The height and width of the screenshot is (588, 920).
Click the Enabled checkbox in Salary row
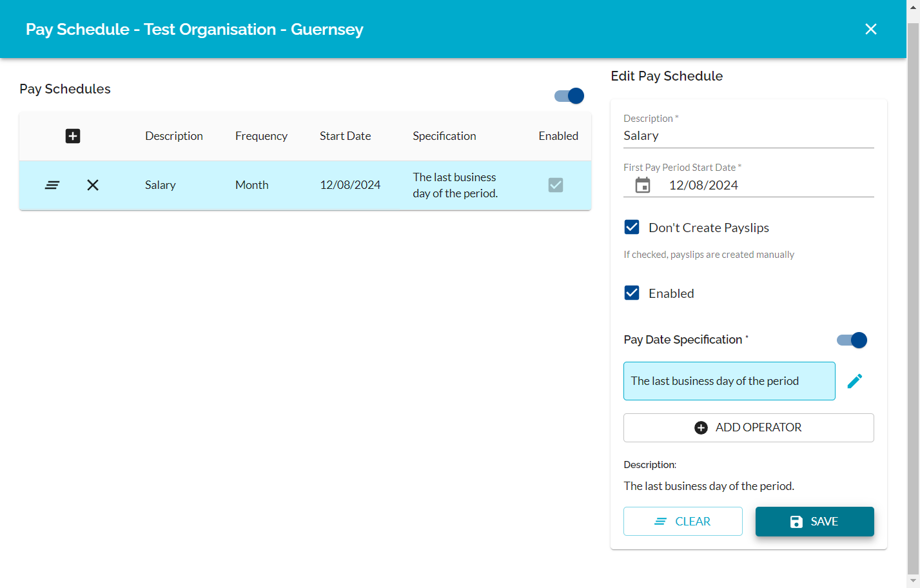[x=556, y=185]
